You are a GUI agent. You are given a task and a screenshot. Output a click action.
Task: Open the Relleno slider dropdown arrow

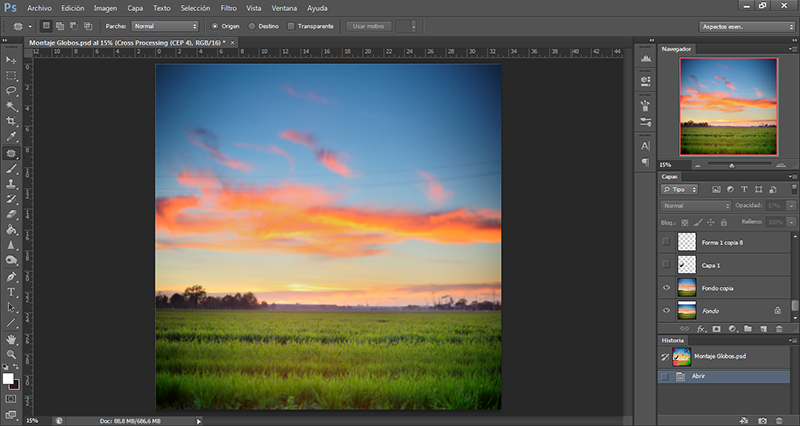click(791, 222)
